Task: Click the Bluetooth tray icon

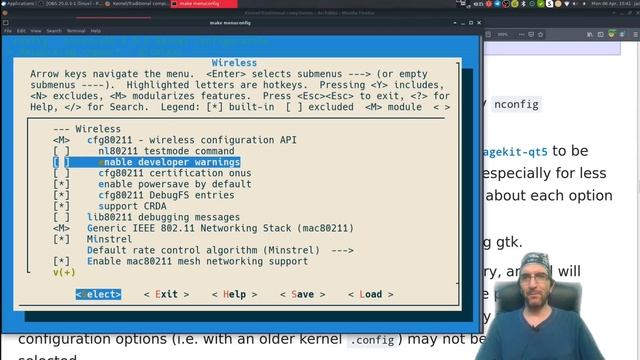Action: tap(523, 4)
